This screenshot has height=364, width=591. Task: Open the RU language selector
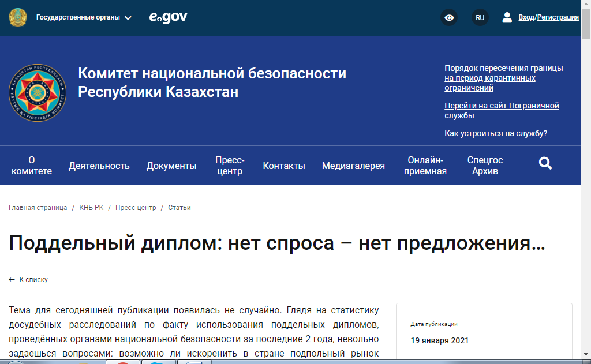click(480, 17)
